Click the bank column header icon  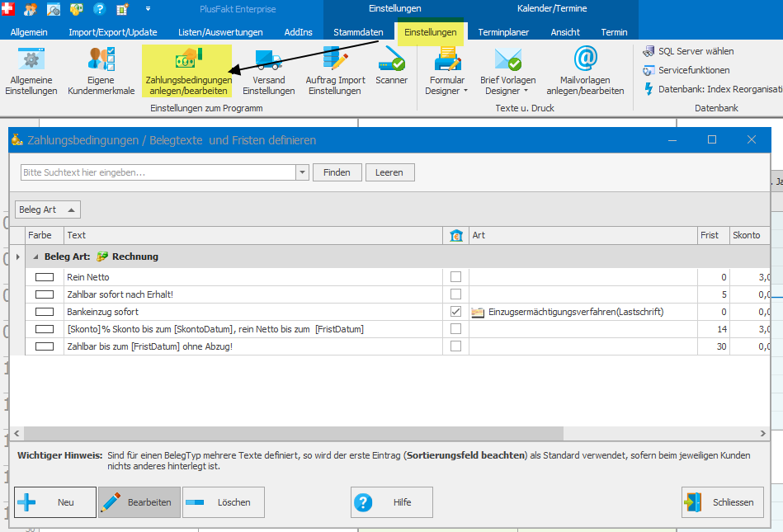tap(456, 235)
